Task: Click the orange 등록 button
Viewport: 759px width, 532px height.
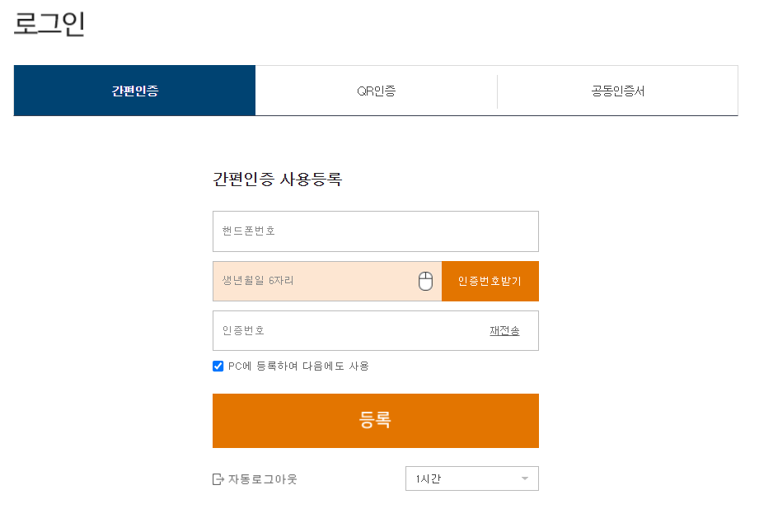Action: click(376, 420)
